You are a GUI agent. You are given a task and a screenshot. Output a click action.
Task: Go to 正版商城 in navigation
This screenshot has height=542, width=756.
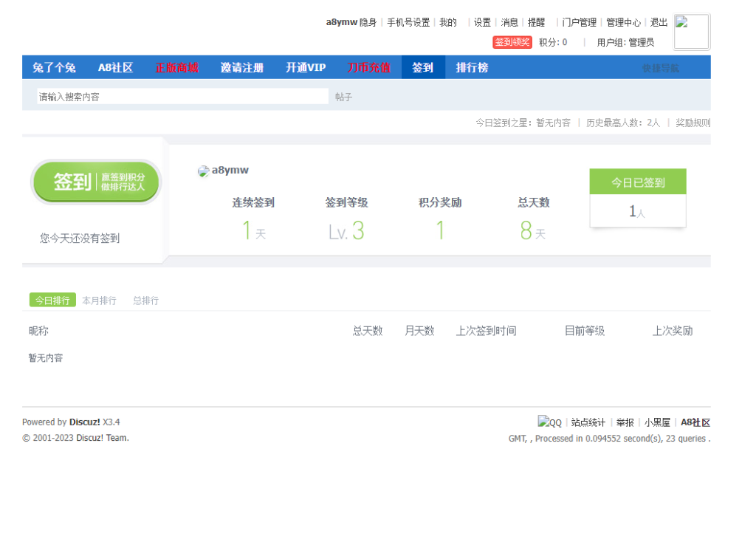[x=177, y=67]
